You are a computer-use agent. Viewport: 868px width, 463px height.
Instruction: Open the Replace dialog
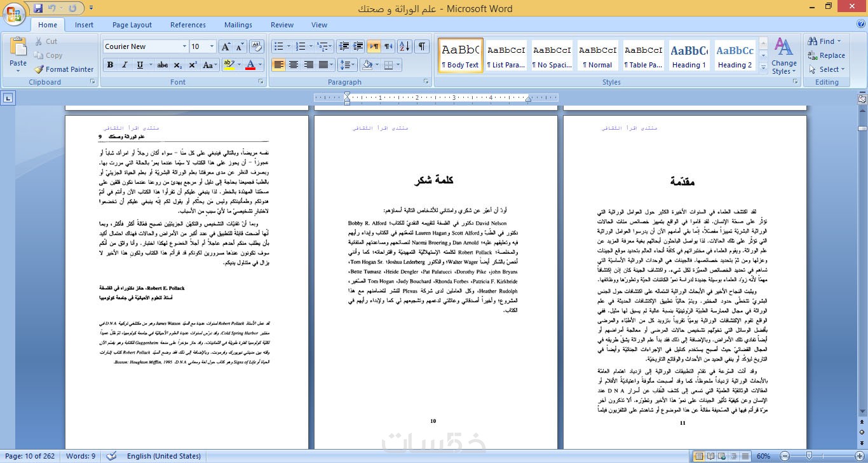click(827, 55)
